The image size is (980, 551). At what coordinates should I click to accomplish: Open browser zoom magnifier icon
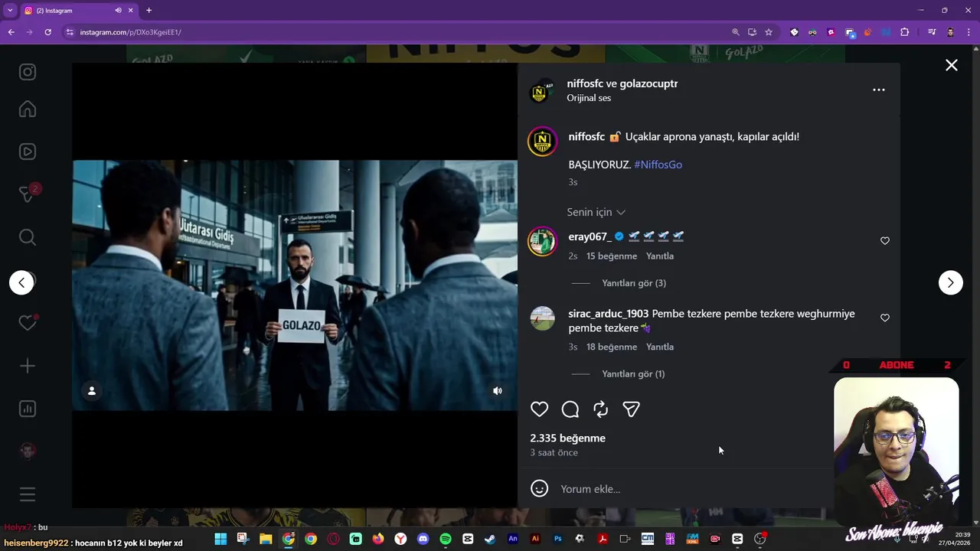point(736,32)
